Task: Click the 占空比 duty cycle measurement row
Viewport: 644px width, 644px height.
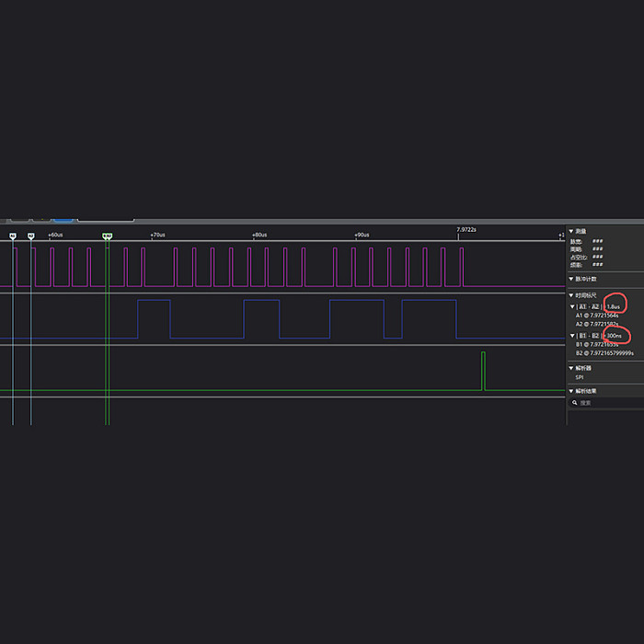Action: [x=587, y=257]
